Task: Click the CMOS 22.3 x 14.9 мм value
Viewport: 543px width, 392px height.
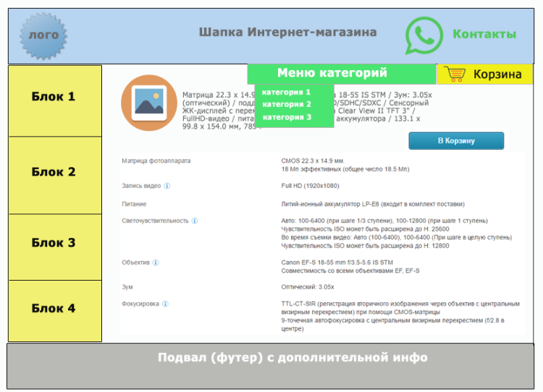Action: click(313, 161)
